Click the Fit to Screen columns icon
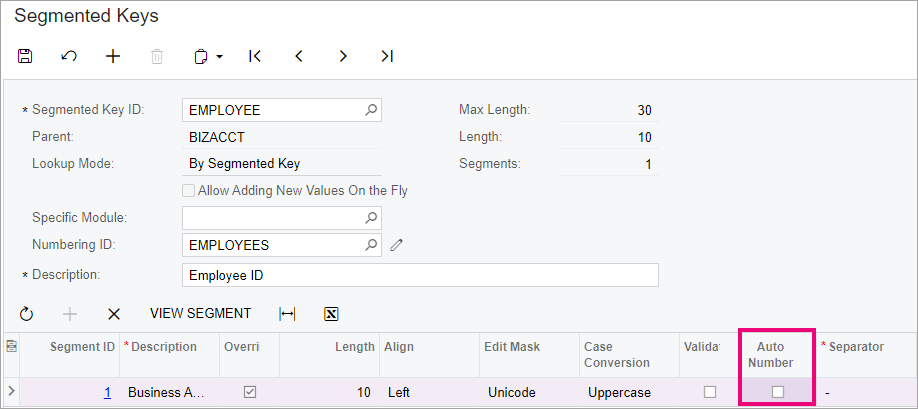The width and height of the screenshot is (918, 409). coord(287,314)
